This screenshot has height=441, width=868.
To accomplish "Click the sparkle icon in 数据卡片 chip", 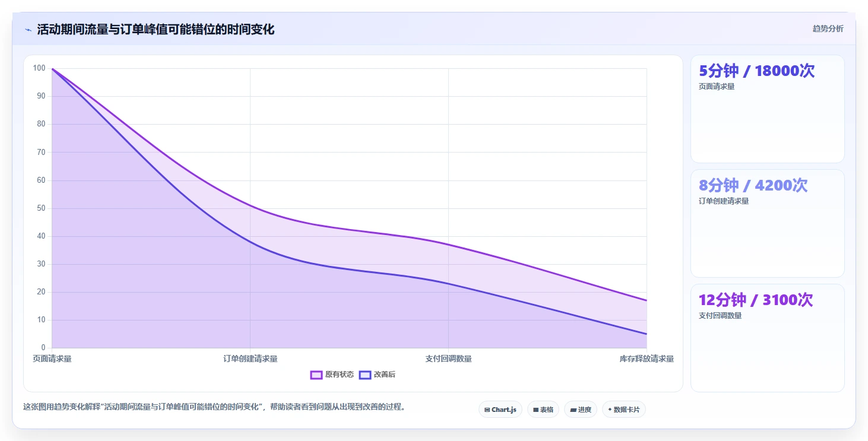I will (x=610, y=410).
